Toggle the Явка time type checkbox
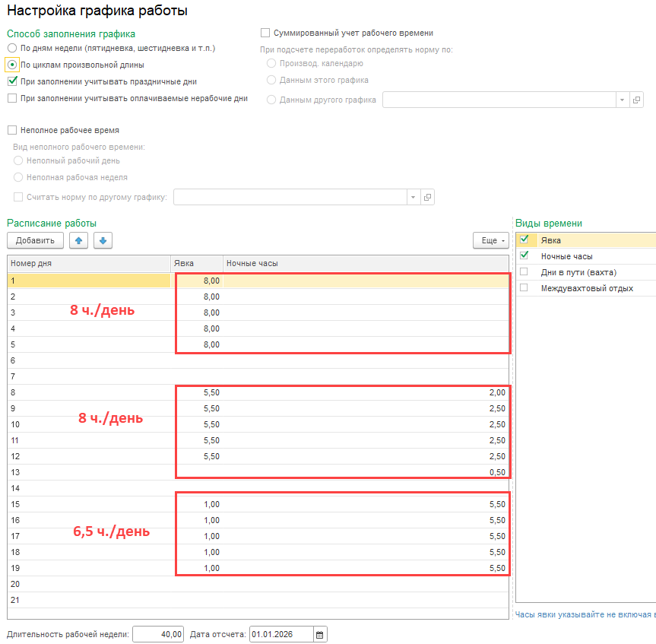Screen dimensions: 656x644 (x=524, y=240)
